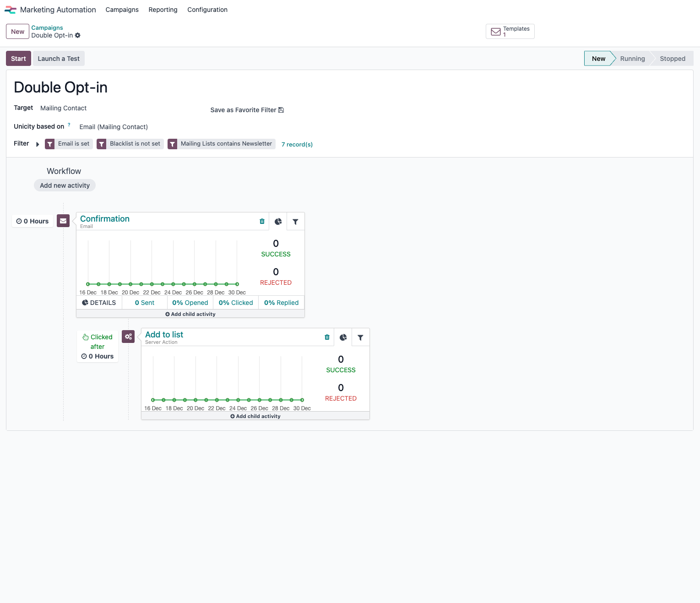
Task: Open filter icon on Add to list card
Action: [360, 337]
